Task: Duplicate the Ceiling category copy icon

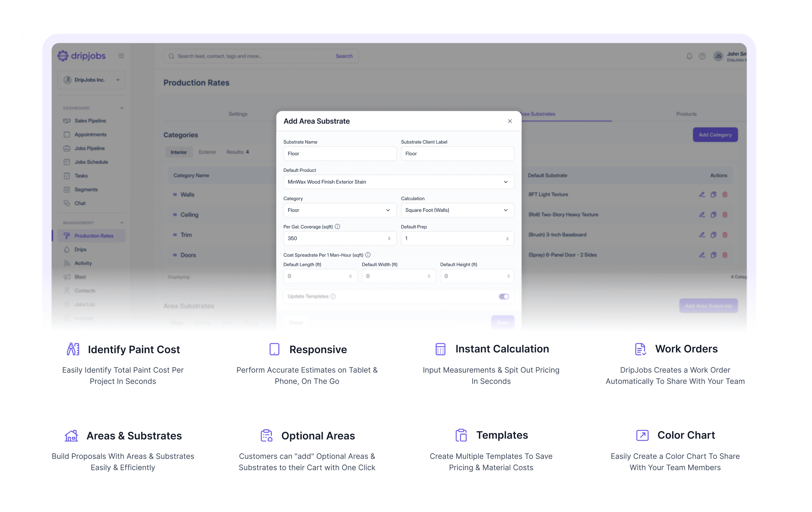Action: pyautogui.click(x=713, y=215)
